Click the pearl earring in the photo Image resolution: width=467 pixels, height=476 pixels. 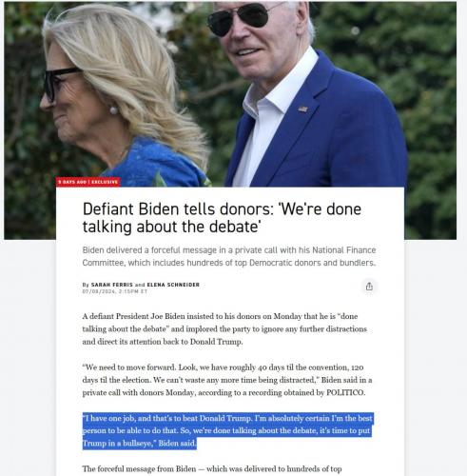coord(114,110)
